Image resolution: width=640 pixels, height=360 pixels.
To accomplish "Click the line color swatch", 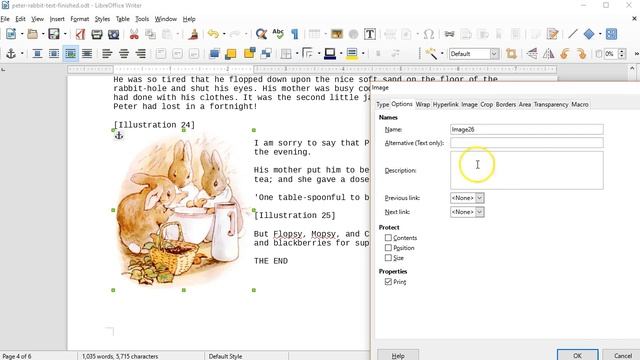I will pos(330,53).
